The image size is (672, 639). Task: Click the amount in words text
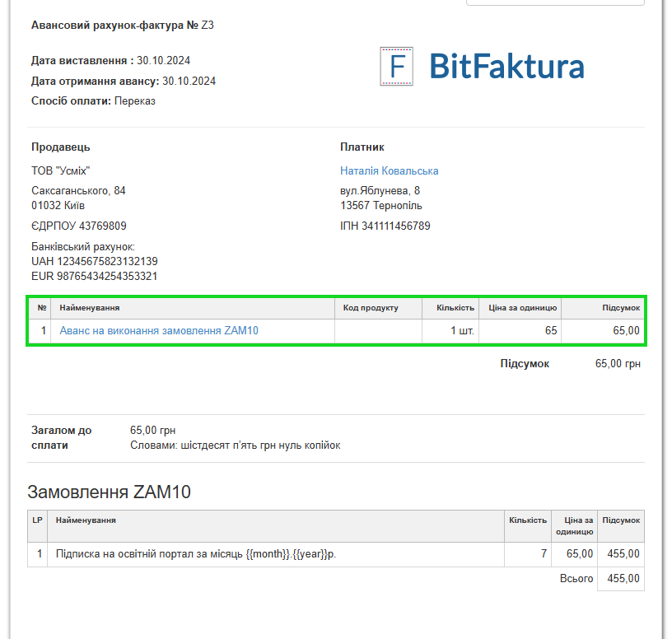coord(235,445)
